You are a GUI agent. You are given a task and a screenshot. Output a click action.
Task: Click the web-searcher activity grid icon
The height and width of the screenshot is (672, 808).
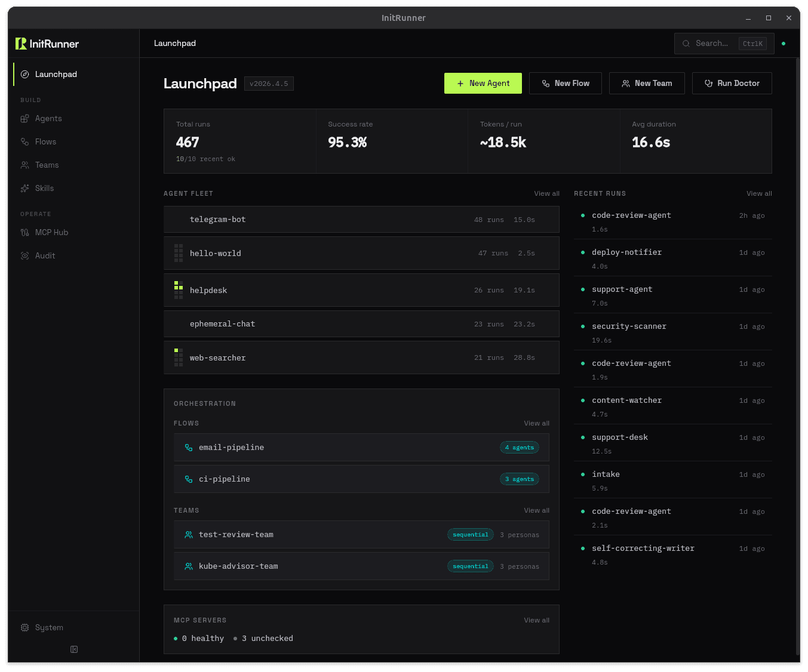(x=179, y=357)
